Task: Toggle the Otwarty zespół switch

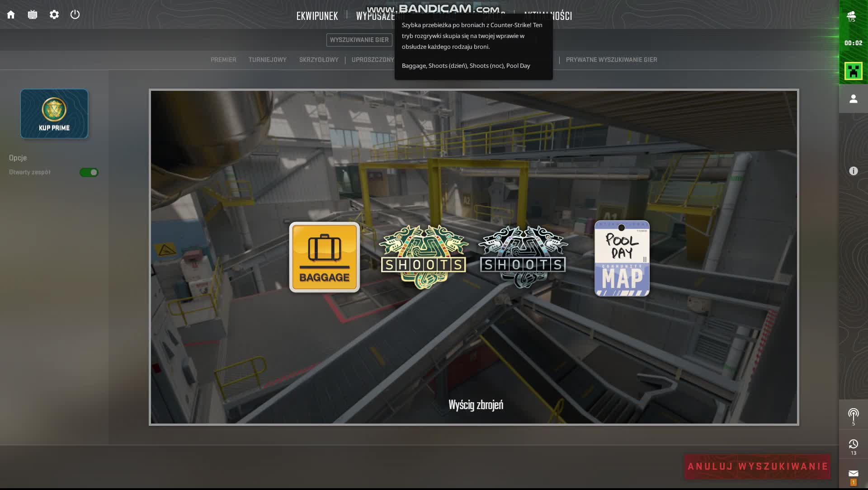Action: tap(89, 172)
